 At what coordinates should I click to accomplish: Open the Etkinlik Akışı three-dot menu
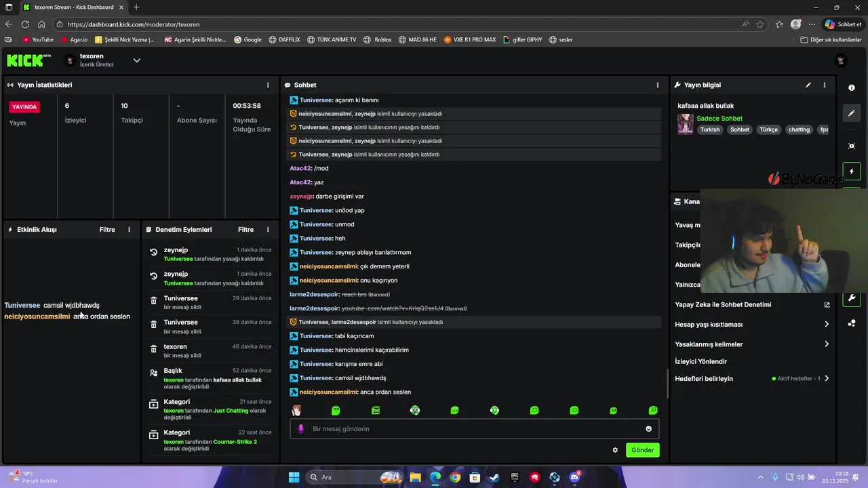pyautogui.click(x=129, y=230)
